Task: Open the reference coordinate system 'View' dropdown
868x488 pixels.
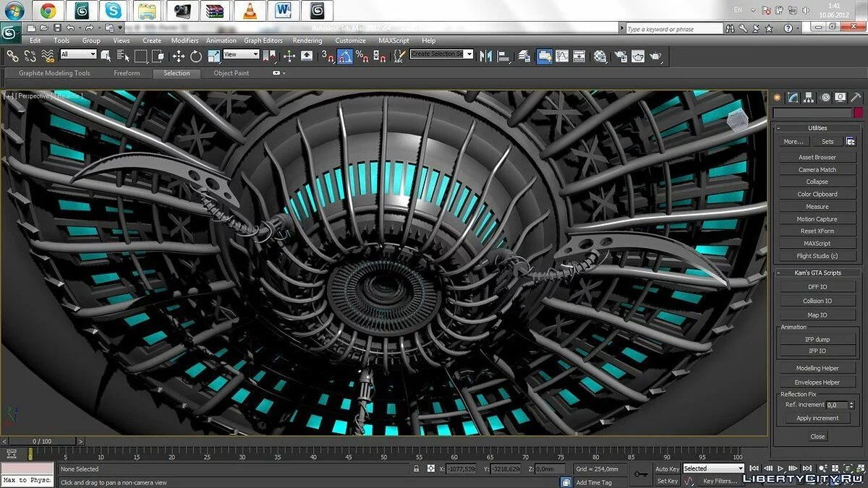Action: (x=241, y=55)
